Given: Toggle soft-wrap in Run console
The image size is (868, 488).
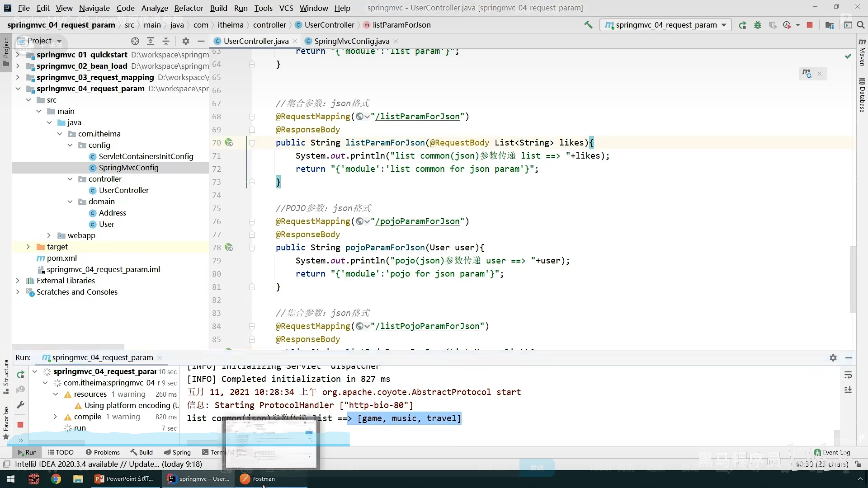Looking at the screenshot, I should point(848,375).
